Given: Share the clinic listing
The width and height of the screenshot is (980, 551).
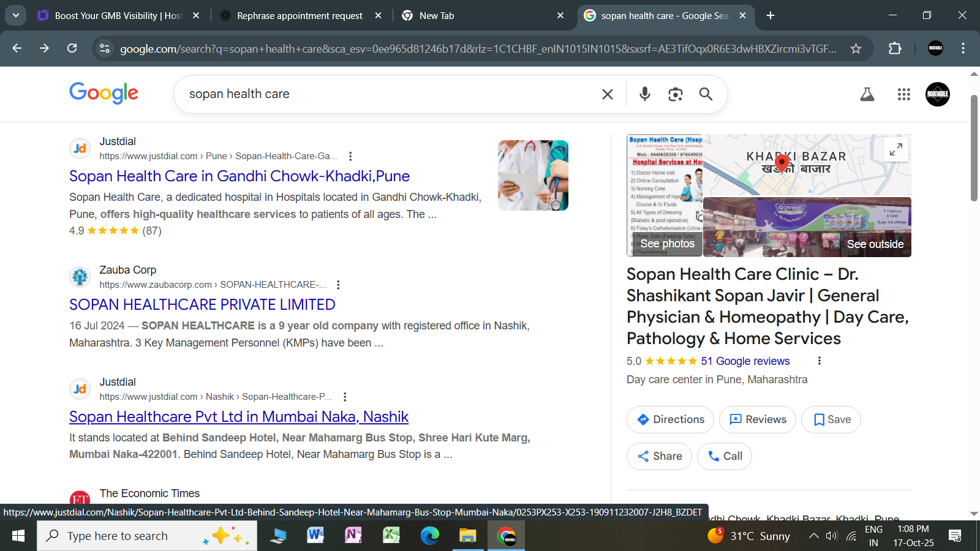Looking at the screenshot, I should [659, 456].
